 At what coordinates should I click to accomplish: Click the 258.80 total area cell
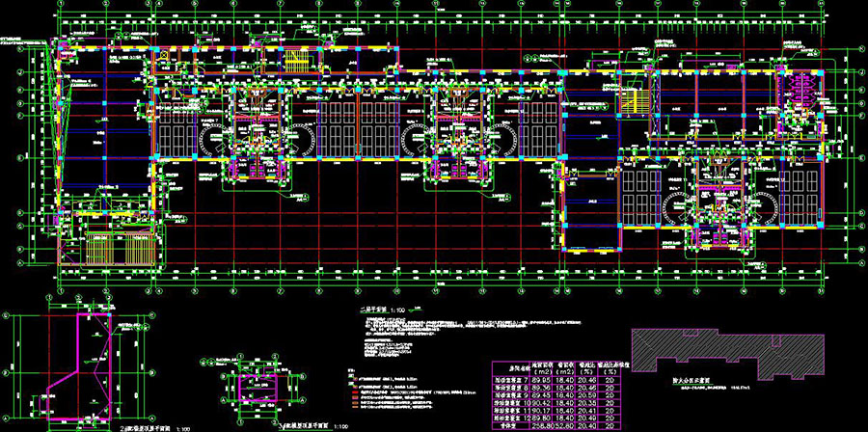click(542, 425)
